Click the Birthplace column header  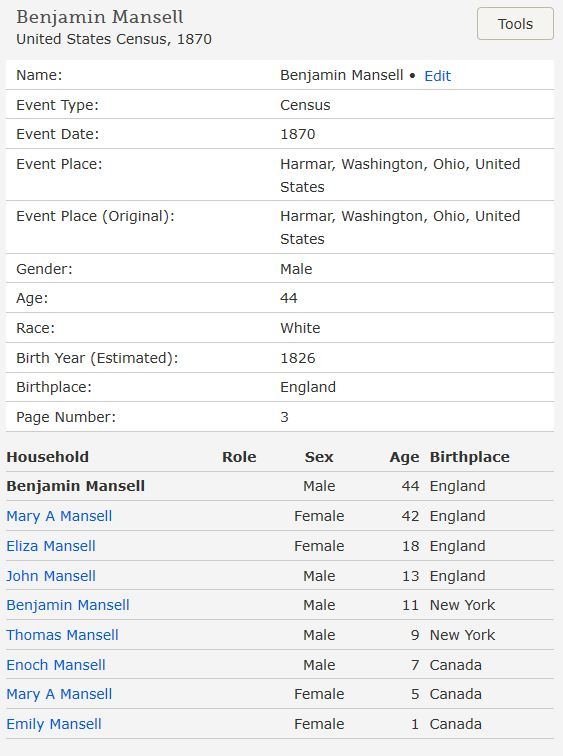[x=469, y=457]
